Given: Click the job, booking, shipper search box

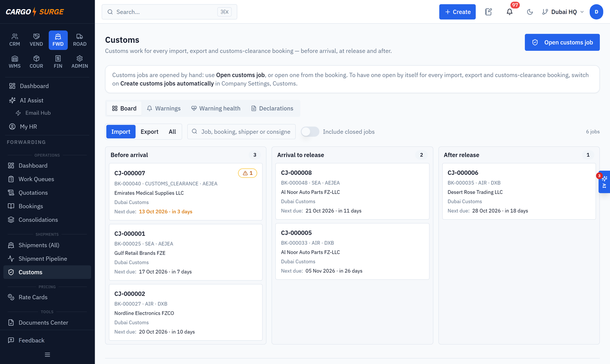Looking at the screenshot, I should point(241,132).
